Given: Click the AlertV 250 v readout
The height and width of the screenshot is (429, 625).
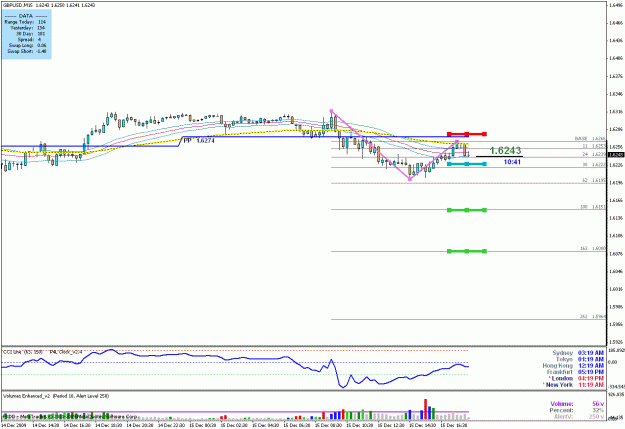Looking at the screenshot, I should coord(579,417).
